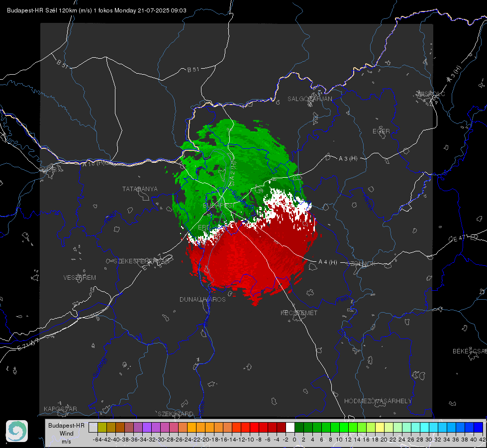Click the radar title text at top left

pos(97,10)
